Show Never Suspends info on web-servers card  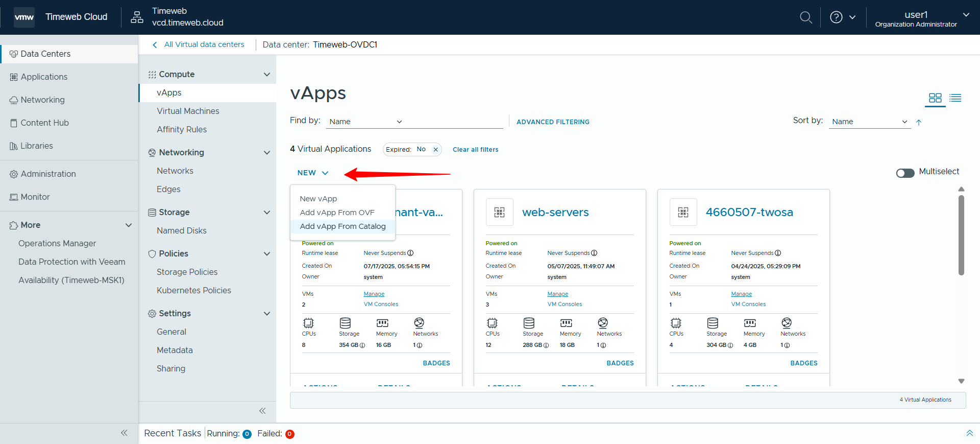coord(594,253)
